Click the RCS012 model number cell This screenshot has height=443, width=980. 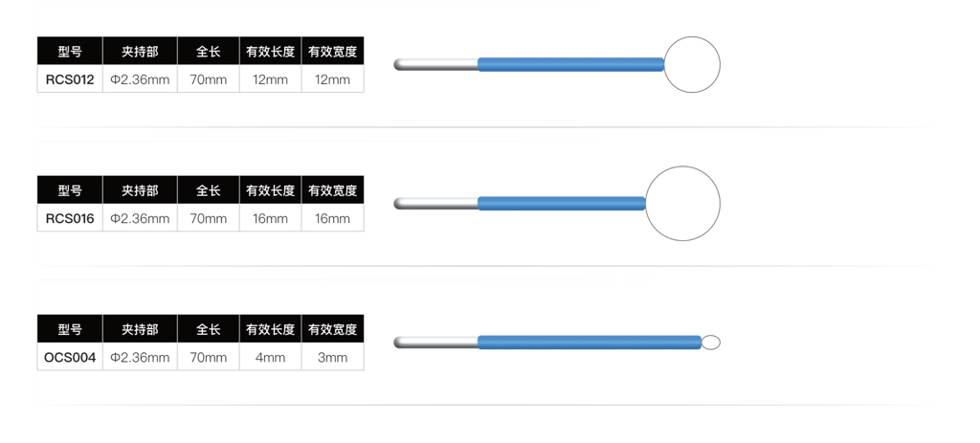70,79
